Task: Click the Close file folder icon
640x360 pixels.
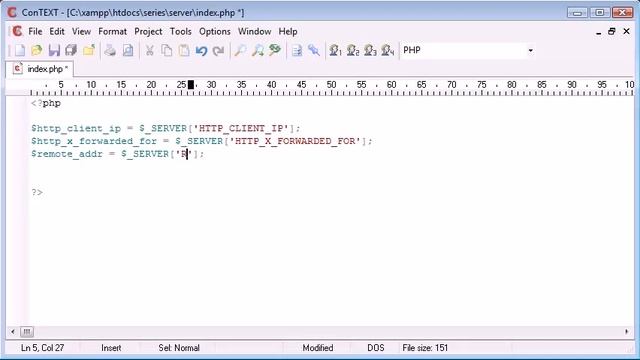Action: pos(89,50)
